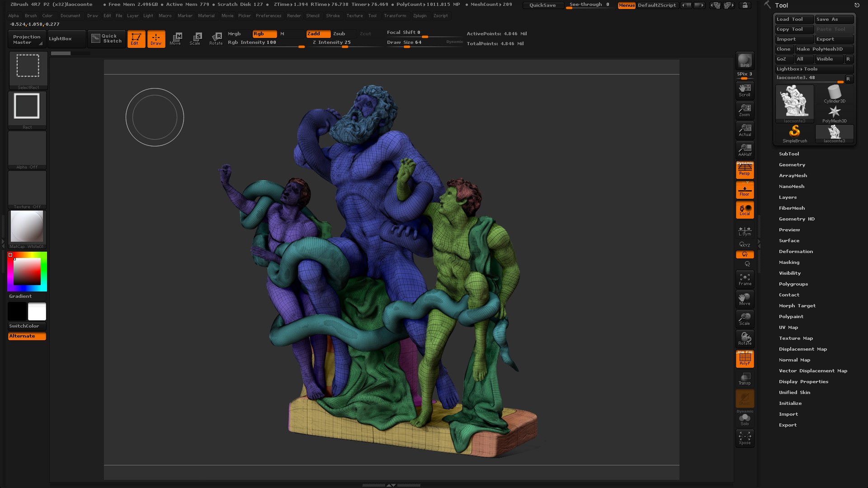Click the BPR render icon
Image resolution: width=868 pixels, height=488 pixels.
(x=745, y=61)
